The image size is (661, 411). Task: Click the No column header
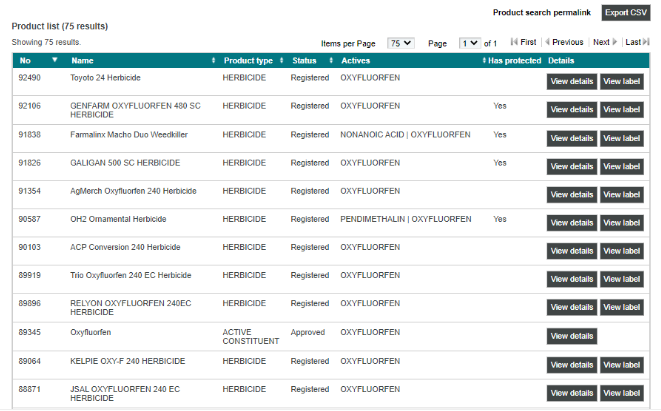25,61
